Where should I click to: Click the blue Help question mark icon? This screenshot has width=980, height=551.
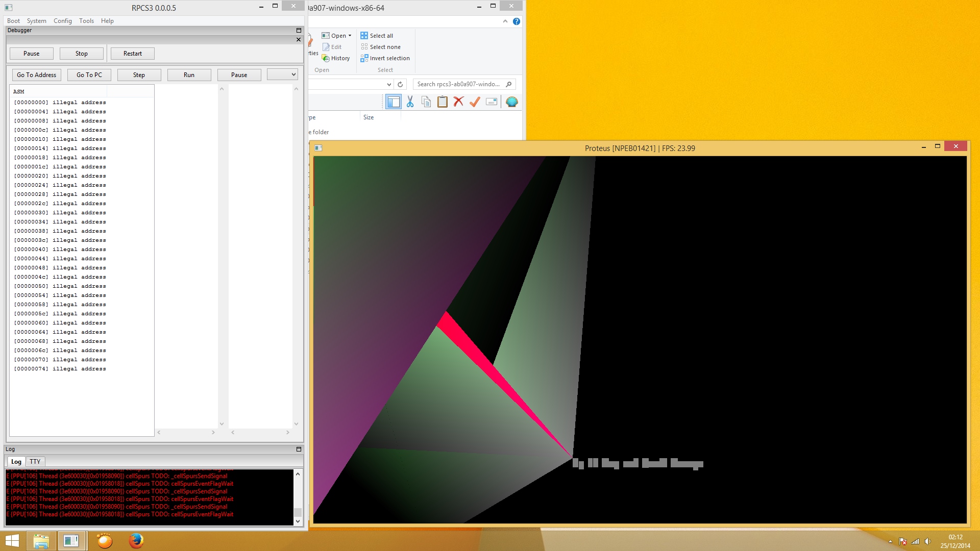coord(517,21)
